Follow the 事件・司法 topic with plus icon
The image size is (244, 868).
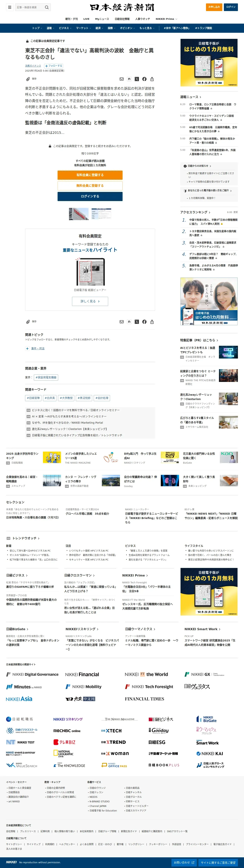tap(27, 348)
